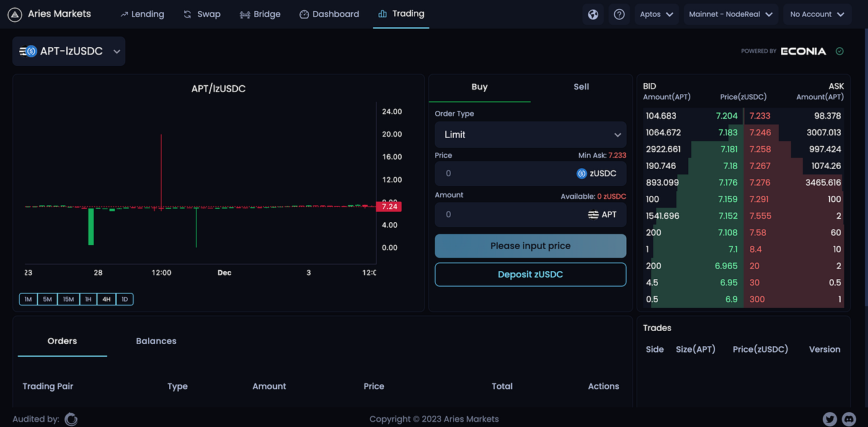Viewport: 868px width, 427px height.
Task: Set chart interval to 15M
Action: pyautogui.click(x=68, y=299)
